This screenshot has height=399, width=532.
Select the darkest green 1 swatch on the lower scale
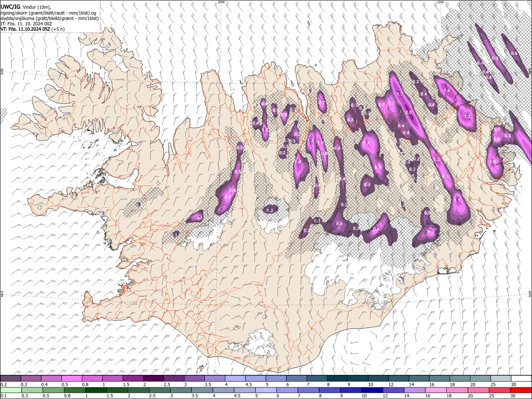point(96,390)
